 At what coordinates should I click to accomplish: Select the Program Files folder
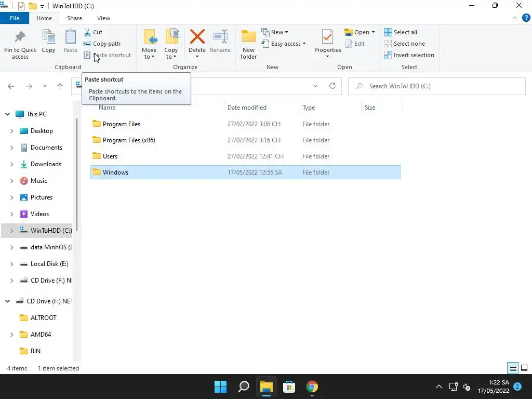point(246,124)
